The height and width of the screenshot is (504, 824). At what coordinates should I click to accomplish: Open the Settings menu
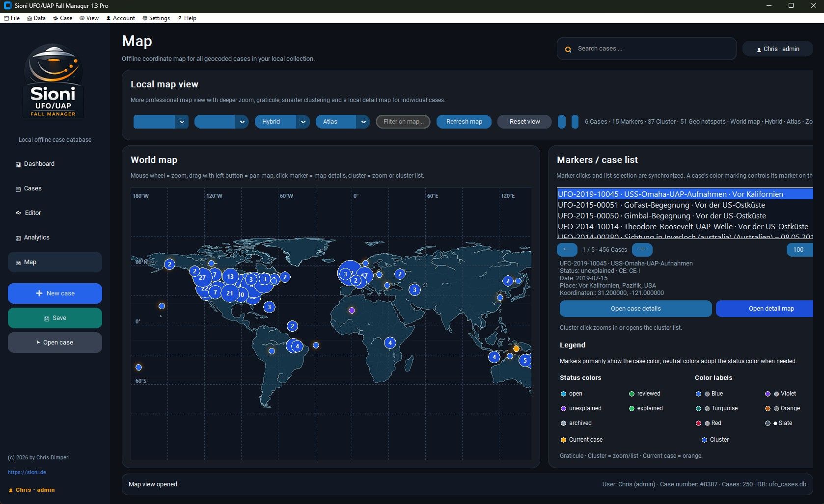[x=156, y=18]
